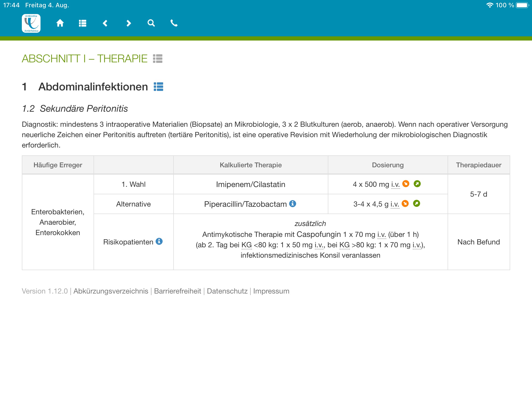
Task: Tap green arrow icon in Imipenem dosage row
Action: coord(417,184)
